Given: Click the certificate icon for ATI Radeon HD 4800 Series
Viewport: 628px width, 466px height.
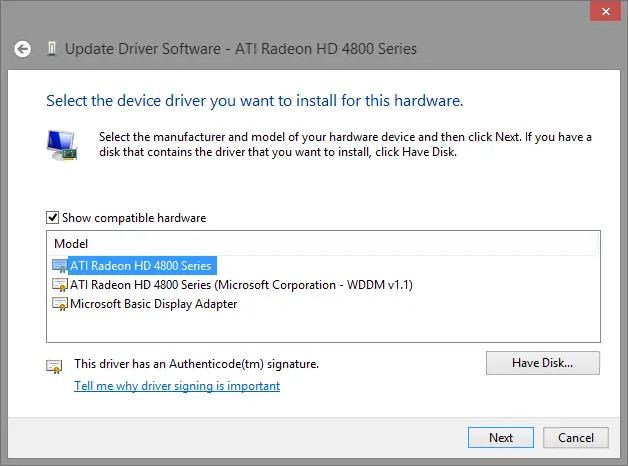Looking at the screenshot, I should click(60, 266).
